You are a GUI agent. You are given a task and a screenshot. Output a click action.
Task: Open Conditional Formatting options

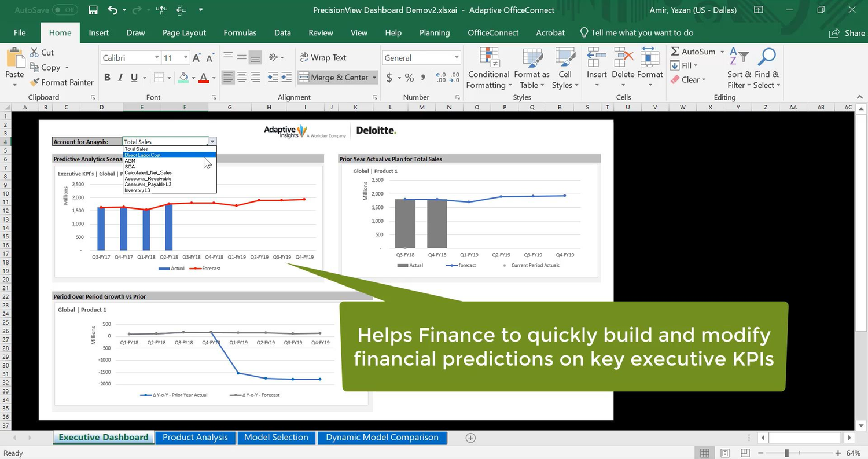pyautogui.click(x=488, y=68)
